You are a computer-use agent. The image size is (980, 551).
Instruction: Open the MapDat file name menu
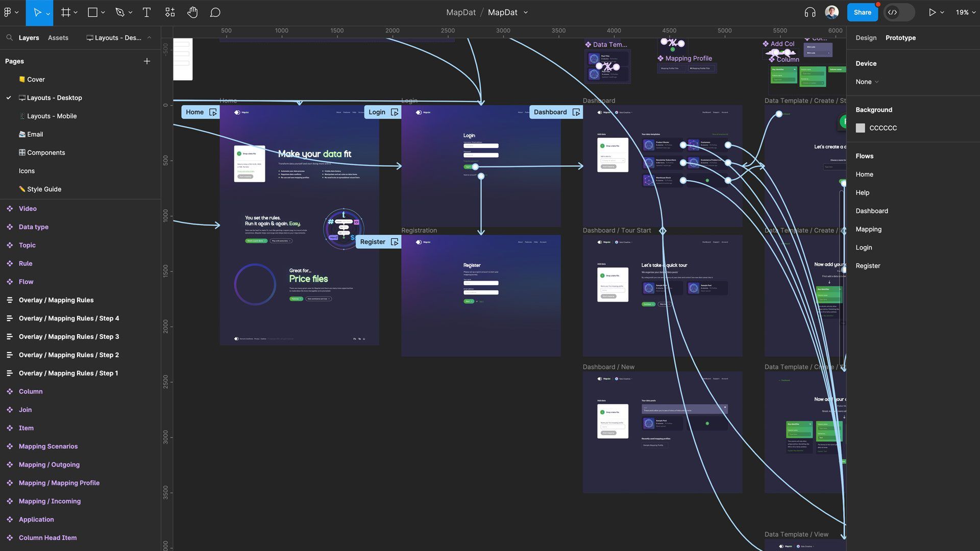(526, 12)
